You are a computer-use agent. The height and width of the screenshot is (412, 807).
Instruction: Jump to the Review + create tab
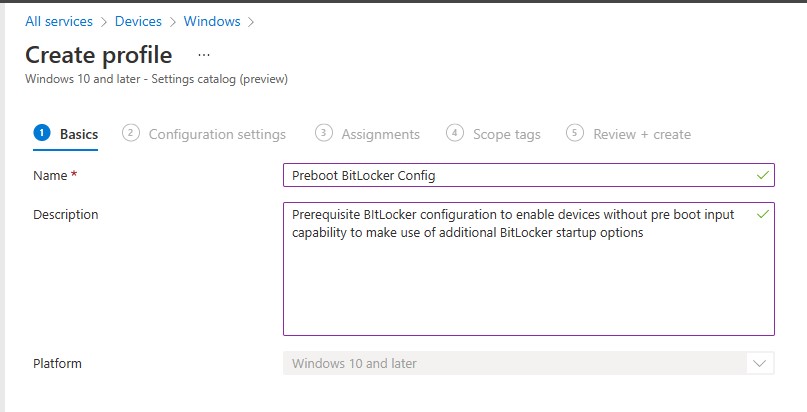click(641, 134)
